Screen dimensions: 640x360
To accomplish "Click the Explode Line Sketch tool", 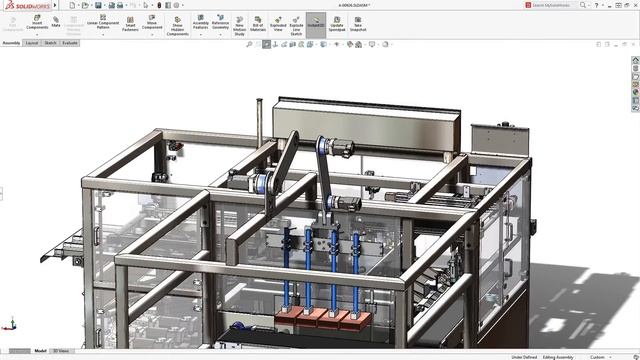I will click(296, 26).
